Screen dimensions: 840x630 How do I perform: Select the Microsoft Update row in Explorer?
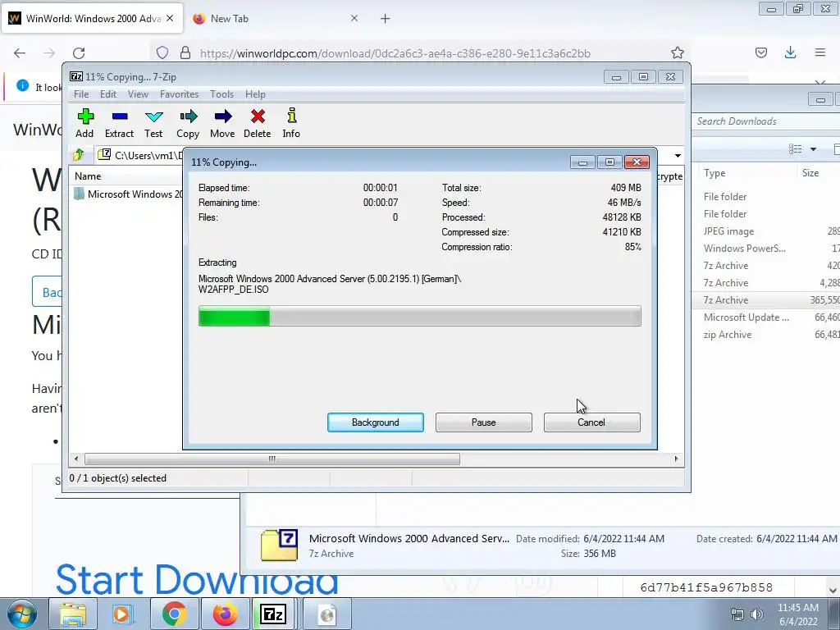(766, 317)
